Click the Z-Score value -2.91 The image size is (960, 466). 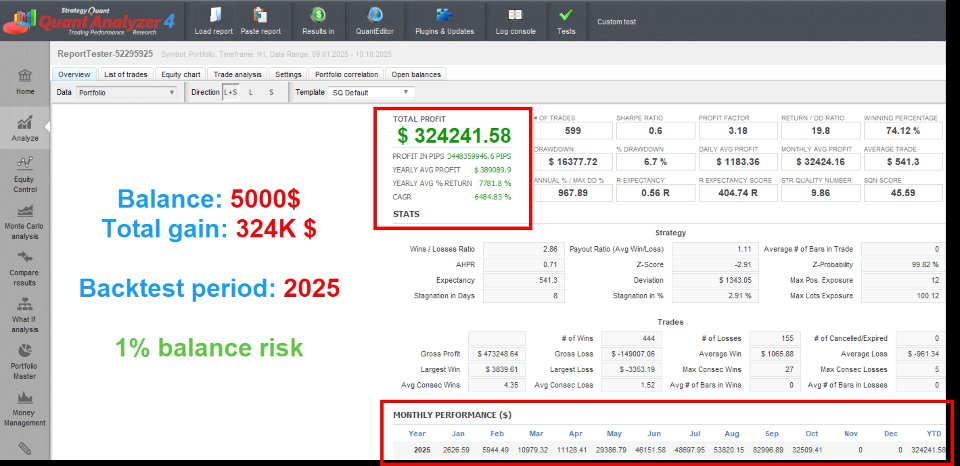pos(715,265)
